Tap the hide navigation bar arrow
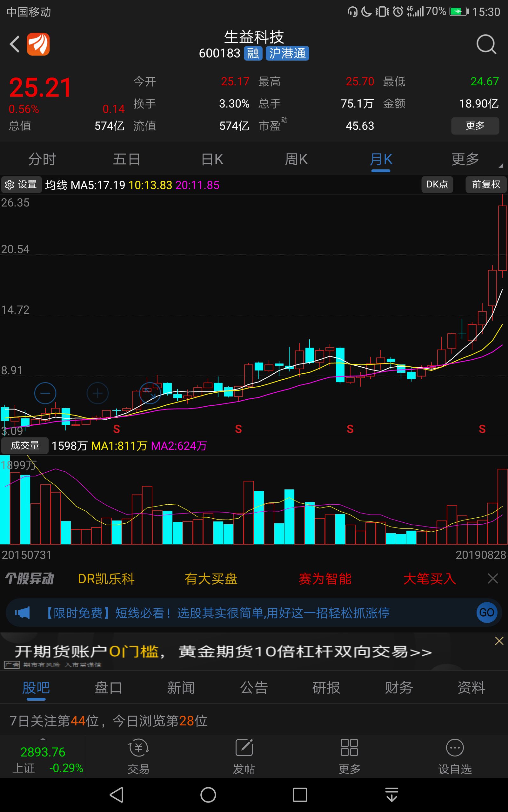The image size is (508, 812). pyautogui.click(x=391, y=795)
